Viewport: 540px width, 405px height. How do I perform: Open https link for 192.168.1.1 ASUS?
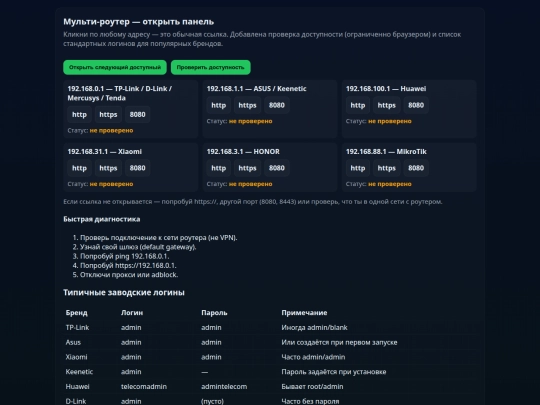247,105
